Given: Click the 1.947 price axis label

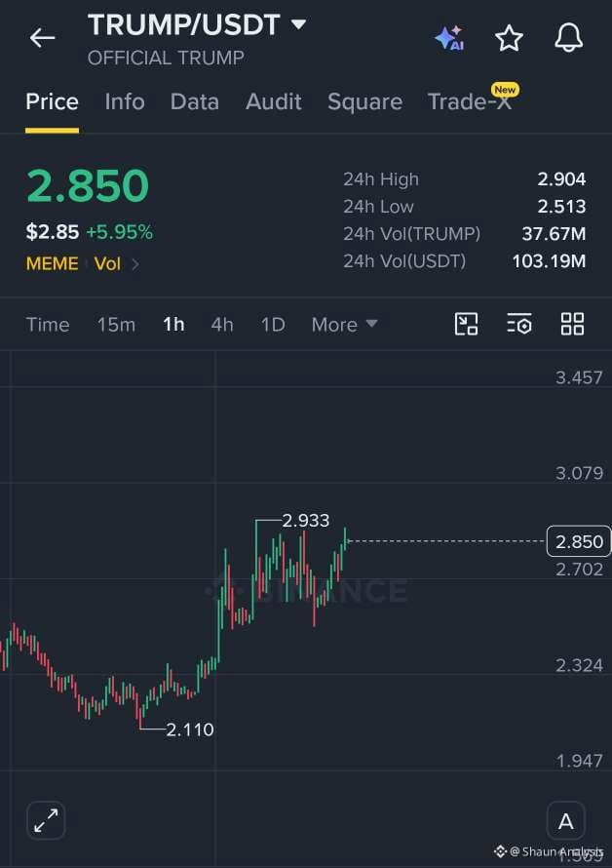Looking at the screenshot, I should pos(579,761).
